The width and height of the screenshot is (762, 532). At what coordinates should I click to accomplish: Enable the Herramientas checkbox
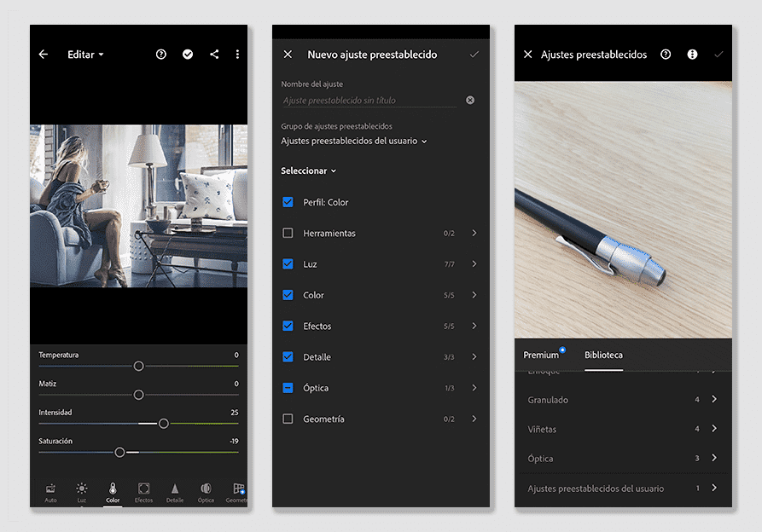(288, 233)
